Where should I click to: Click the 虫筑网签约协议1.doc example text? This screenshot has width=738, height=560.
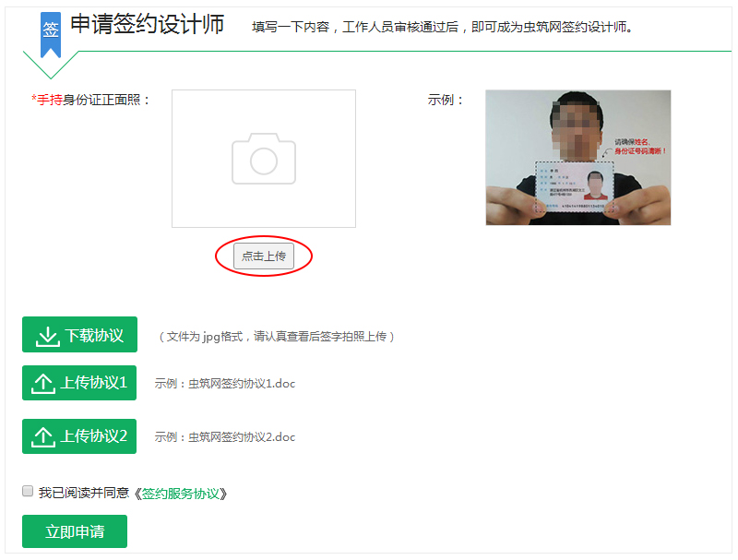242,383
